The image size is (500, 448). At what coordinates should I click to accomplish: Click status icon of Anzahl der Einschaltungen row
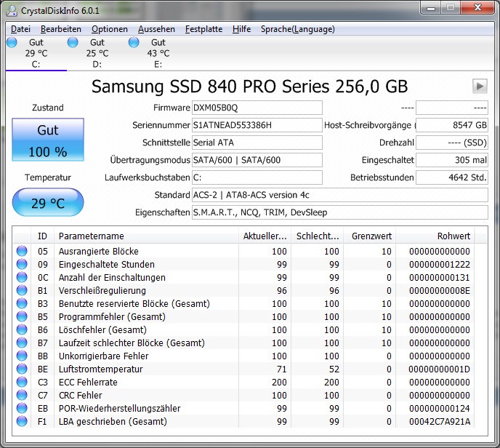[22, 277]
